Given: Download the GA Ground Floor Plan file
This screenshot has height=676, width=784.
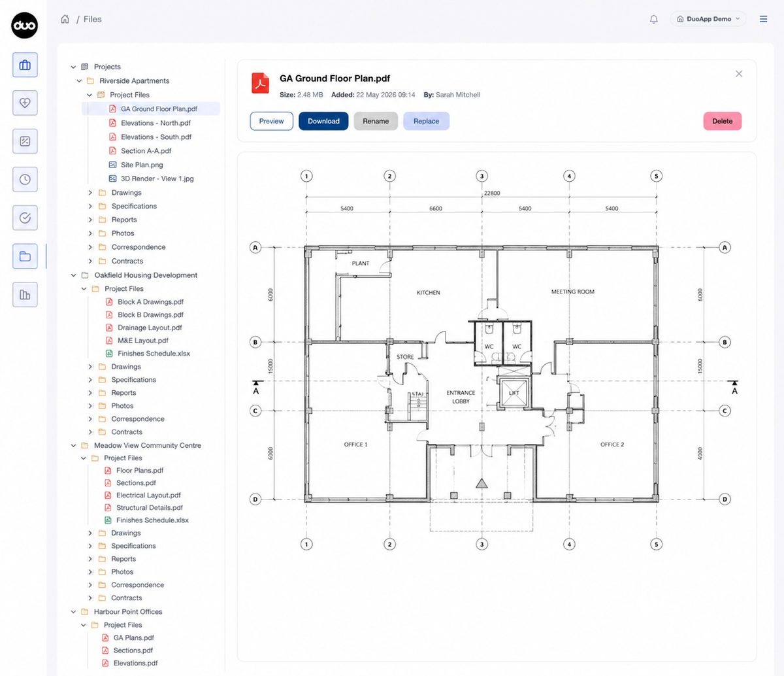Looking at the screenshot, I should coord(323,121).
